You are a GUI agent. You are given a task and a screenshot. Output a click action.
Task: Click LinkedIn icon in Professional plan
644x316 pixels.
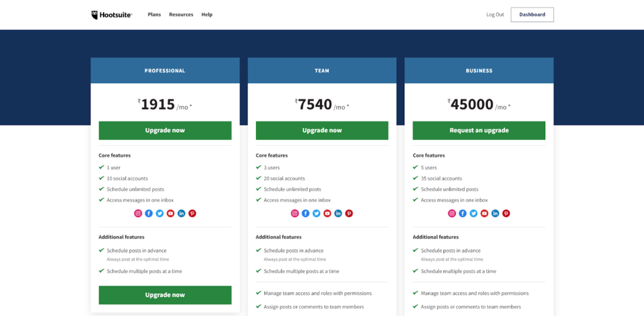pos(181,213)
